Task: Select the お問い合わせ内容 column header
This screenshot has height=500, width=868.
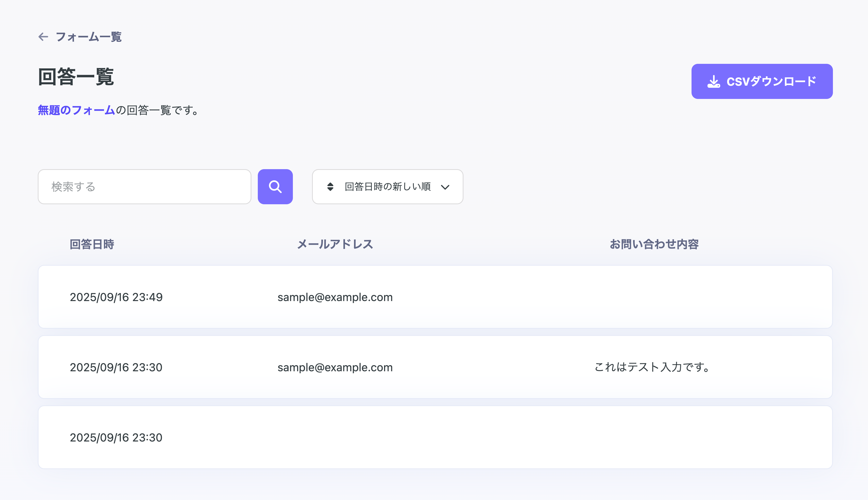Action: click(x=654, y=244)
